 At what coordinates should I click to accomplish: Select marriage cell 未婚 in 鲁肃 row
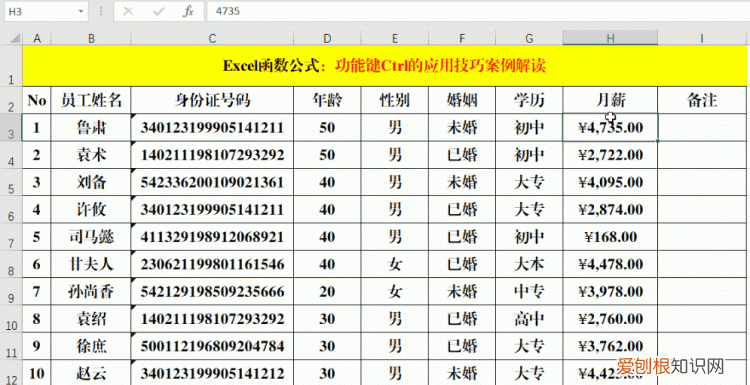tap(462, 128)
